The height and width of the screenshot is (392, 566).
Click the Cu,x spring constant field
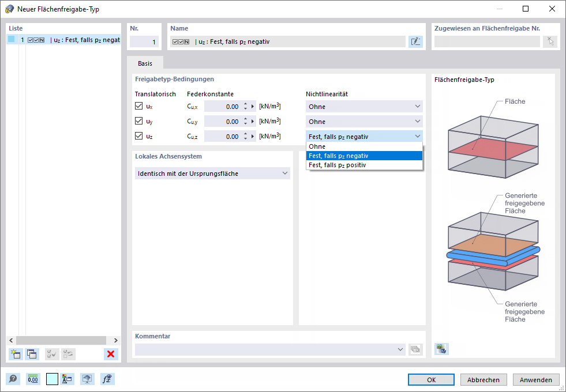tap(223, 107)
